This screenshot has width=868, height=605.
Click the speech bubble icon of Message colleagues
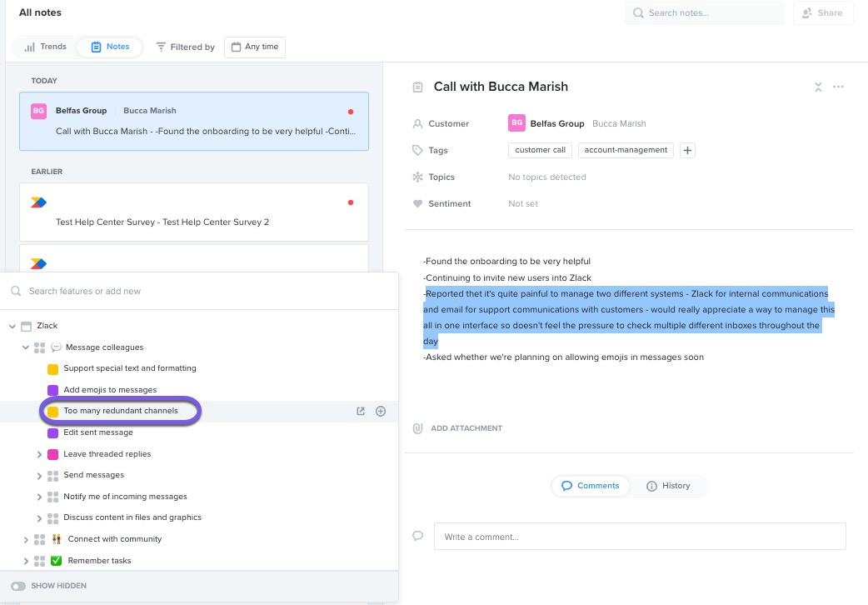[56, 347]
